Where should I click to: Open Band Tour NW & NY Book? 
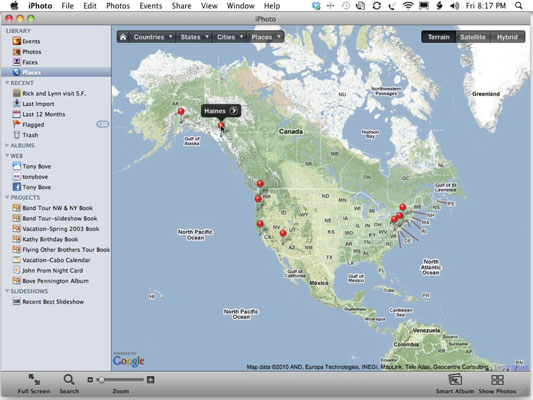tap(57, 208)
